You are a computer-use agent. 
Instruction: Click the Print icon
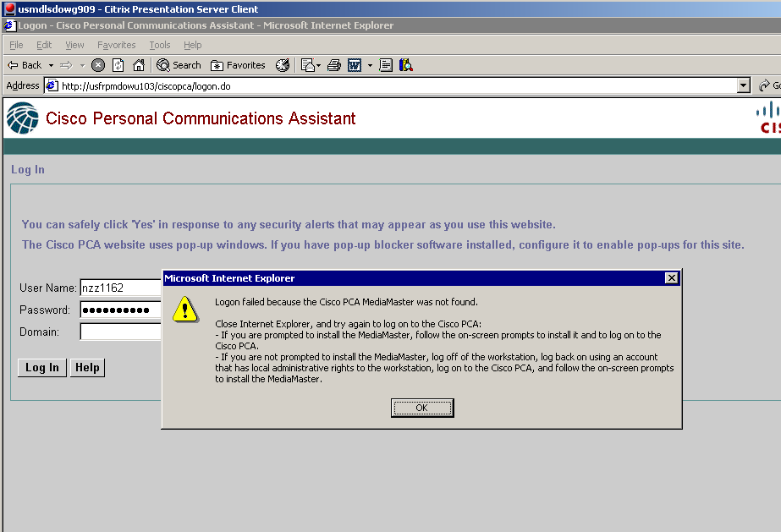tap(334, 65)
